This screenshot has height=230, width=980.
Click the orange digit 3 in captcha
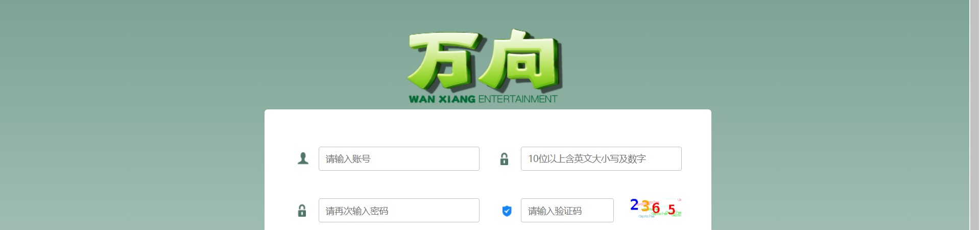(645, 206)
